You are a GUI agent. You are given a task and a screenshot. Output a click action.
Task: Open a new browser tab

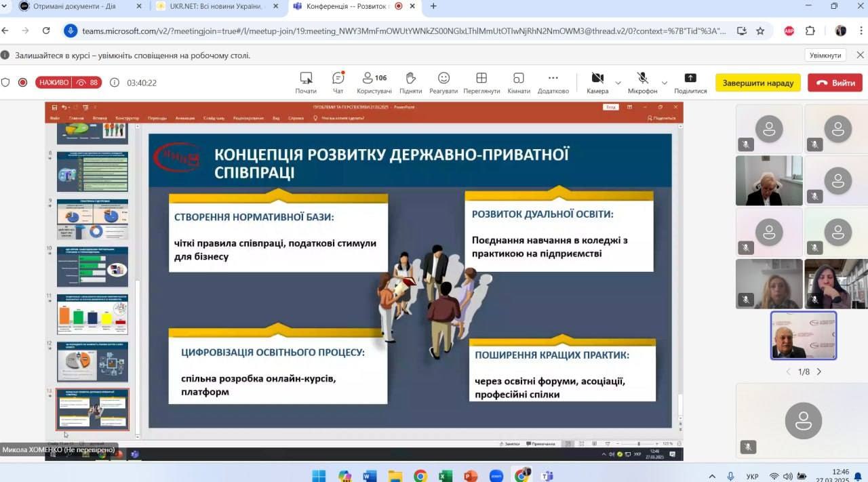coord(433,6)
